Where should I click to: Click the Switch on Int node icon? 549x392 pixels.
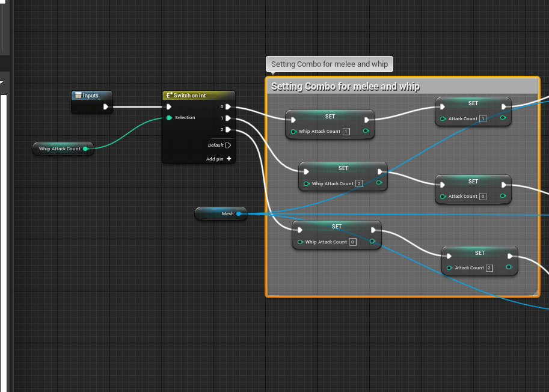point(168,96)
